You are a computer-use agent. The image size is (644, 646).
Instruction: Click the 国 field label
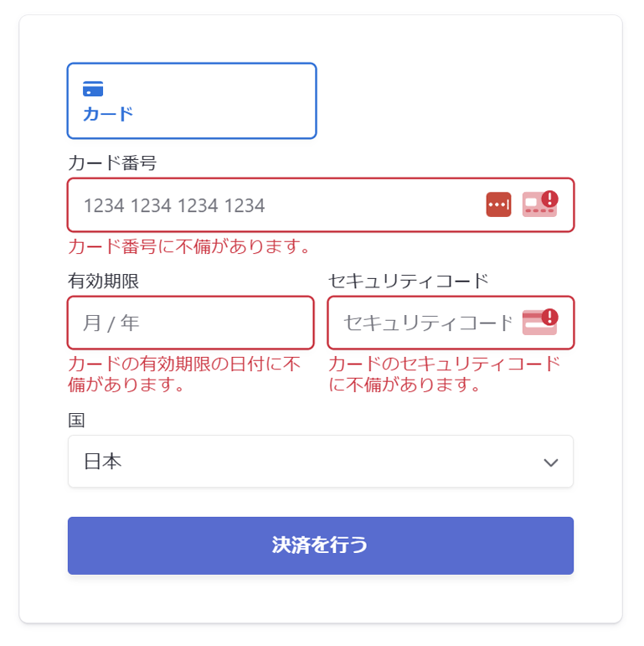(x=77, y=420)
